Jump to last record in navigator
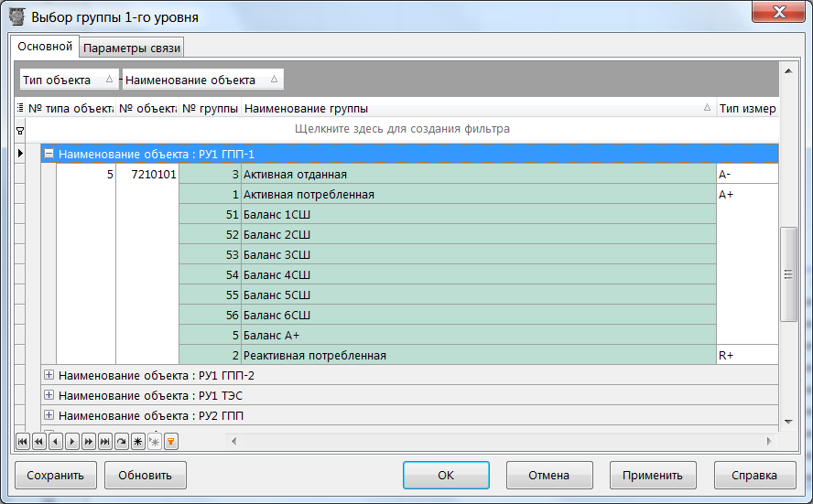 (104, 441)
